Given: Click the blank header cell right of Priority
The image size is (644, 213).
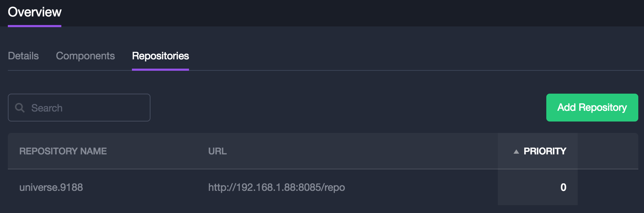Looking at the screenshot, I should coord(608,151).
